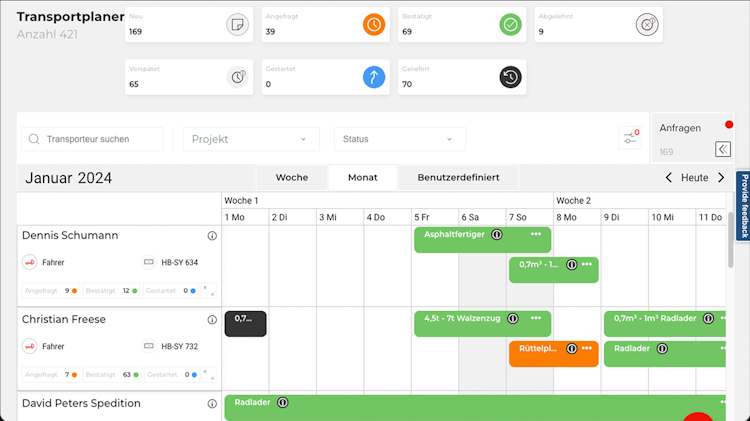Screen dimensions: 750x421
Task: Expand Dennis Schumann's row with arrows icon
Action: [x=209, y=290]
